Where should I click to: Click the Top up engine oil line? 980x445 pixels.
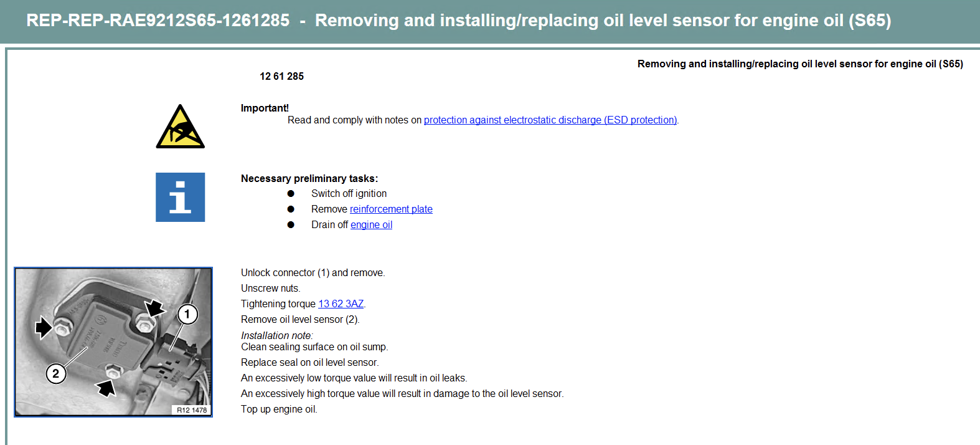coord(279,409)
